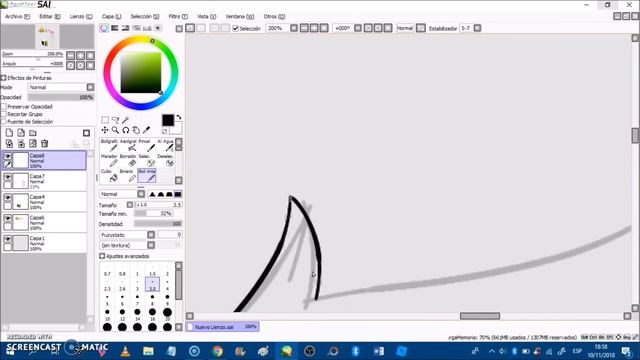This screenshot has width=640, height=360.
Task: Collapse the Efectos de Pinturas section
Action: coord(4,78)
